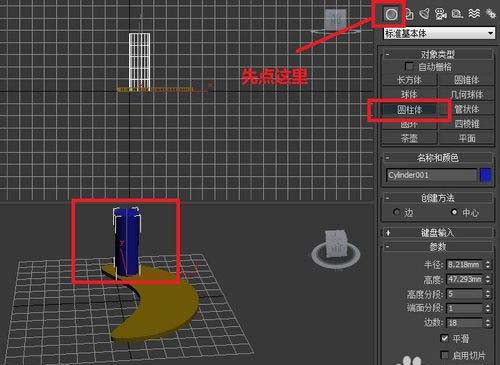Viewport: 500px width, 365px height.
Task: Click the 四棱锥 button
Action: click(x=466, y=124)
